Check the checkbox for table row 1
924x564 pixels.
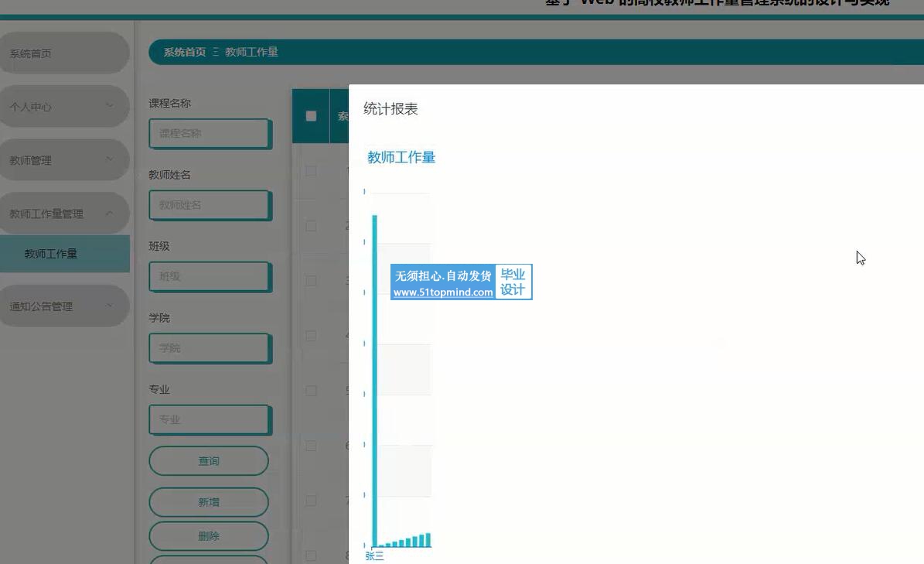[x=311, y=171]
